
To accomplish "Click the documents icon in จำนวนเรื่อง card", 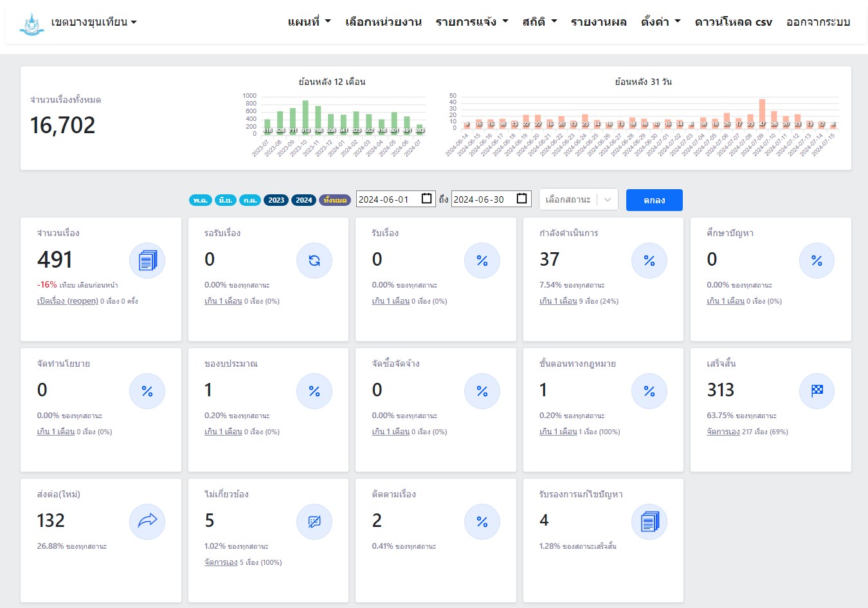I will [x=147, y=261].
